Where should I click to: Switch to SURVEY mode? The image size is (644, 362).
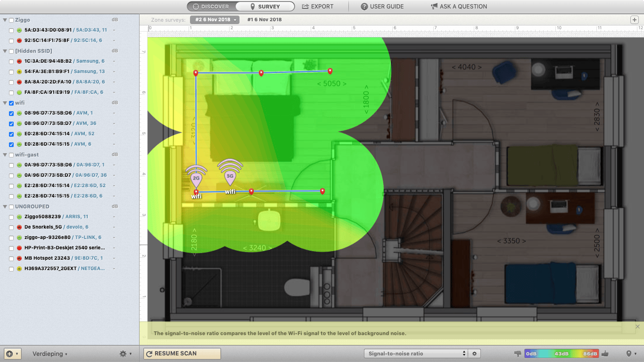coord(265,7)
